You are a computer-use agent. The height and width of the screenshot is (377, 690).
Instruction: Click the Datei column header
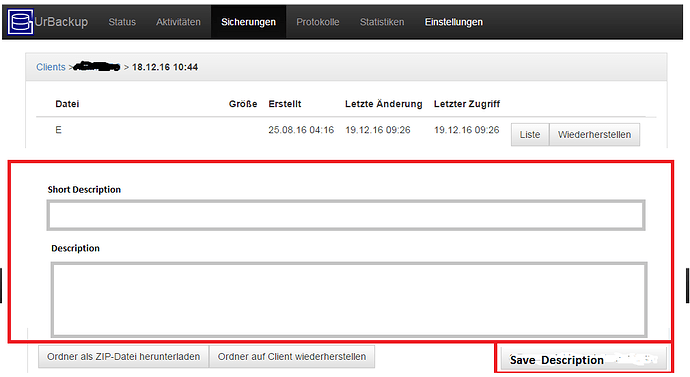tap(67, 104)
